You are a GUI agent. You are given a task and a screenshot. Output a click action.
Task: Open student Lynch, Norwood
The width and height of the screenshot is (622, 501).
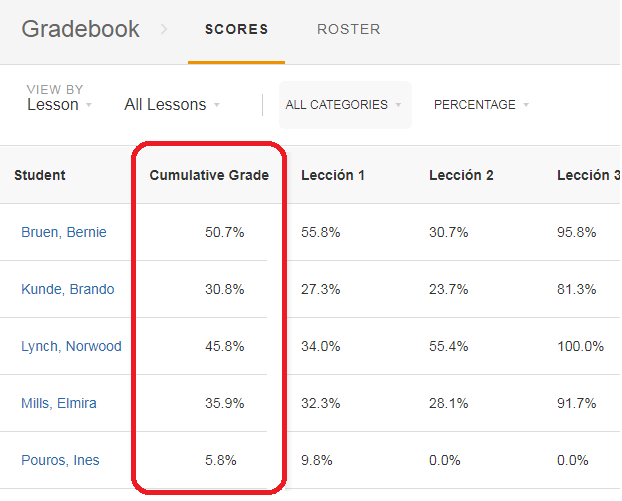coord(71,346)
